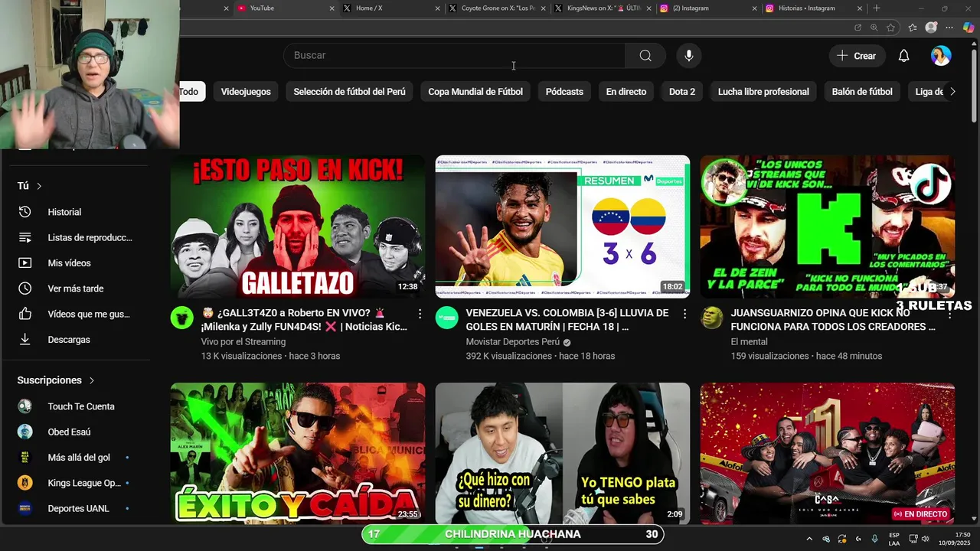The image size is (980, 551).
Task: Open Listas de reproducción in sidebar
Action: pos(76,237)
